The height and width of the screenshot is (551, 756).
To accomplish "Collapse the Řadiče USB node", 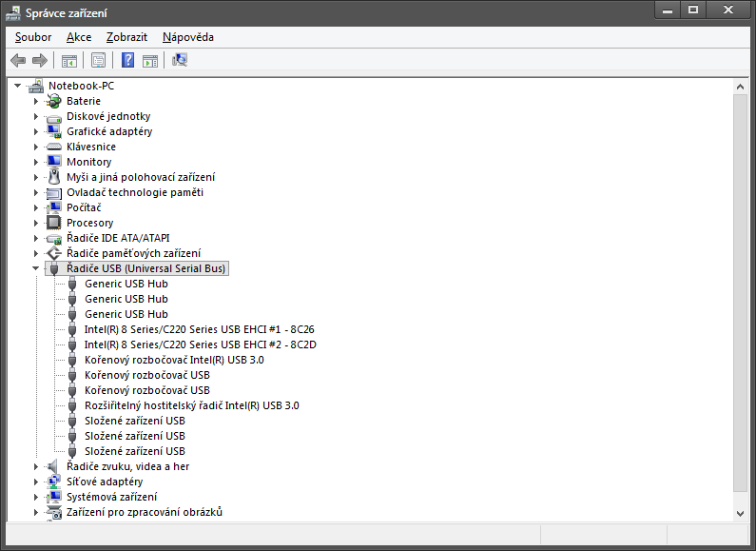I will coord(36,268).
